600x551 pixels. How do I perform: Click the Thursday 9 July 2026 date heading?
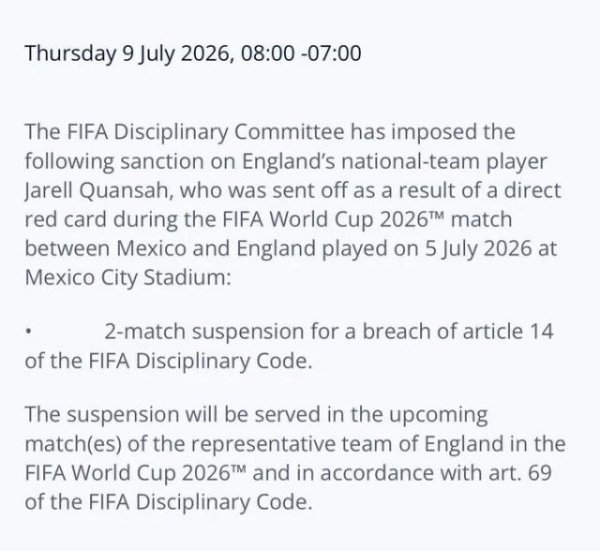127,53
